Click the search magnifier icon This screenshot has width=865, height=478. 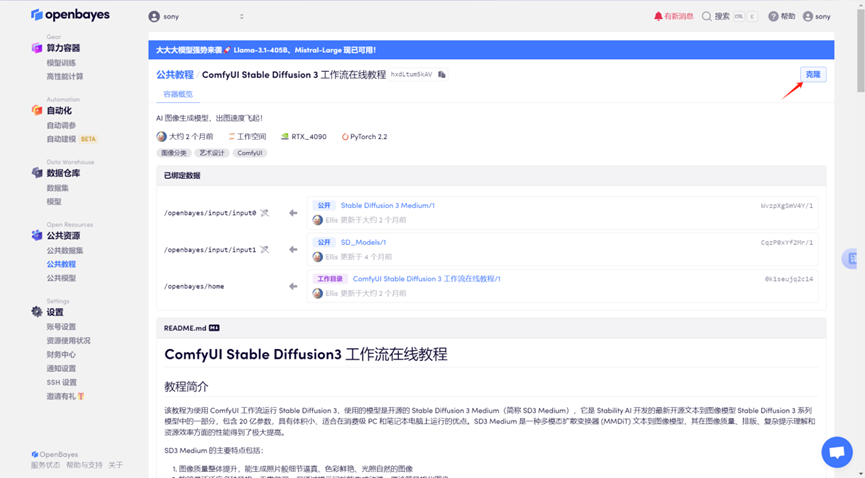click(x=706, y=17)
